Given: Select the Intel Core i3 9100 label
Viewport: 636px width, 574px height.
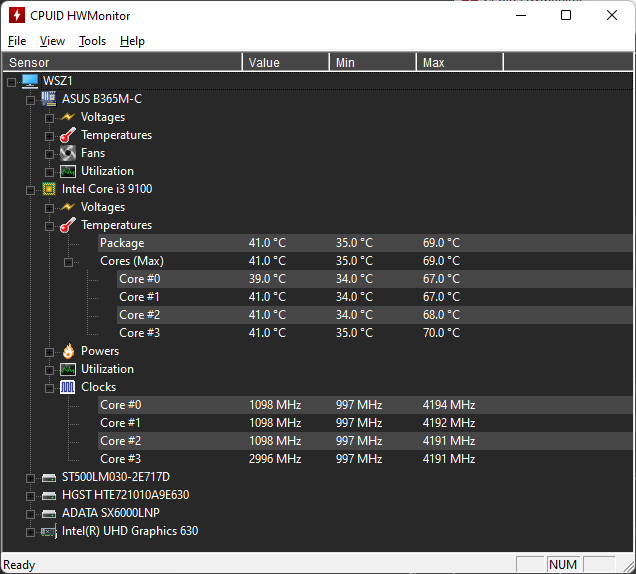Looking at the screenshot, I should click(x=107, y=189).
